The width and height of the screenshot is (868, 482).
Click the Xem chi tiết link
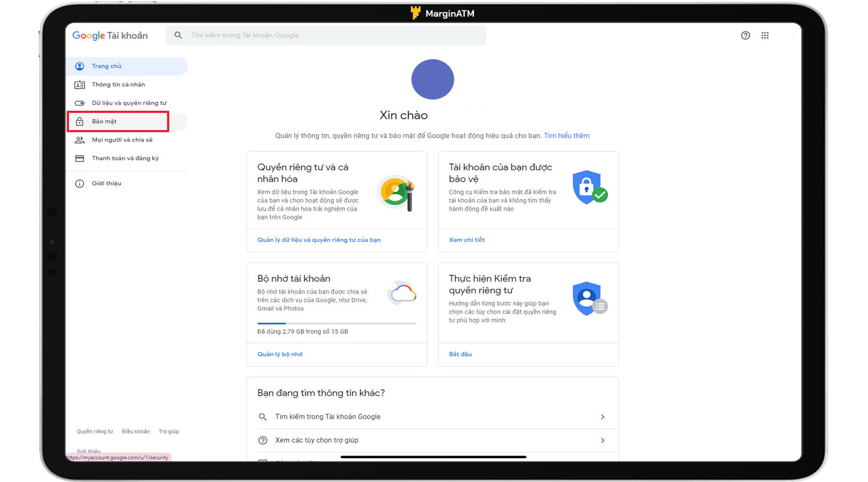click(467, 240)
